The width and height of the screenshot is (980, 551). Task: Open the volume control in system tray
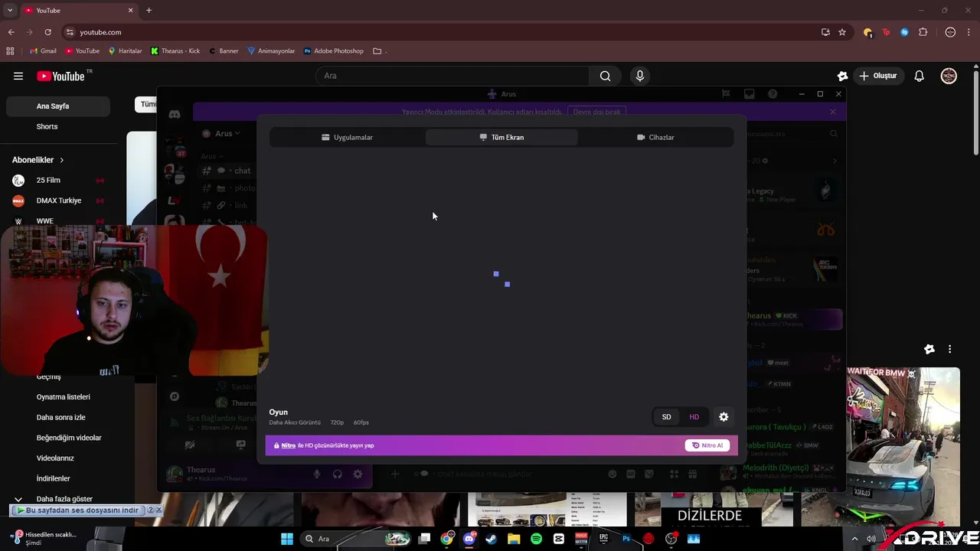pyautogui.click(x=871, y=539)
